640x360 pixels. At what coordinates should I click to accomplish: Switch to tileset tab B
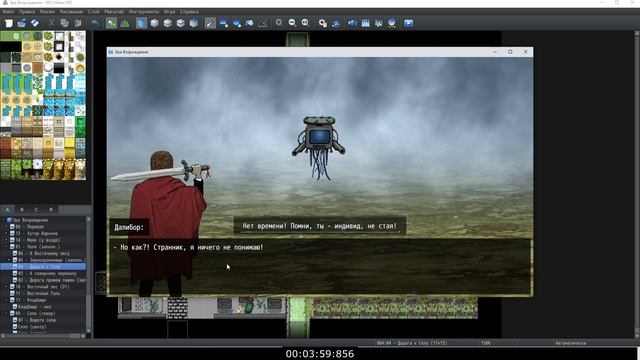point(22,210)
